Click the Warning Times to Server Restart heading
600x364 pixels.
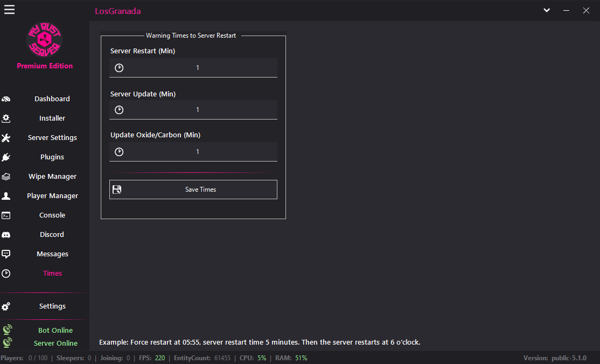(191, 36)
